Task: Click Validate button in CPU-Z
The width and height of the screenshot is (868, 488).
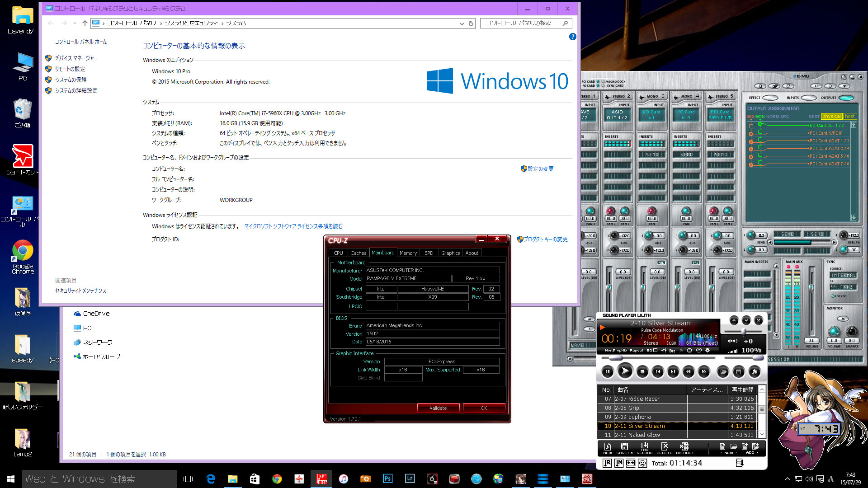Action: (438, 408)
